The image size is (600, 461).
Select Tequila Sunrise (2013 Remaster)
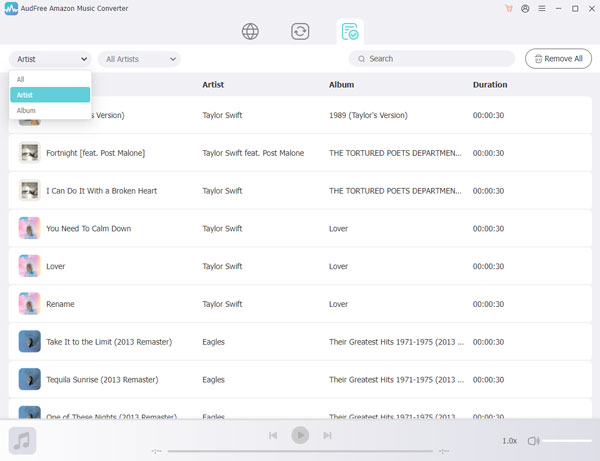coord(102,380)
